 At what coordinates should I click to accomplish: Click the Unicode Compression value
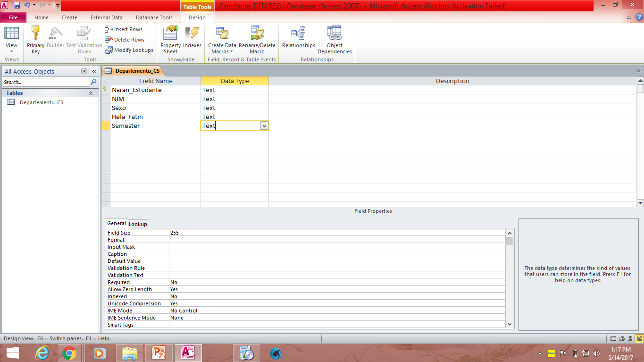[337, 303]
